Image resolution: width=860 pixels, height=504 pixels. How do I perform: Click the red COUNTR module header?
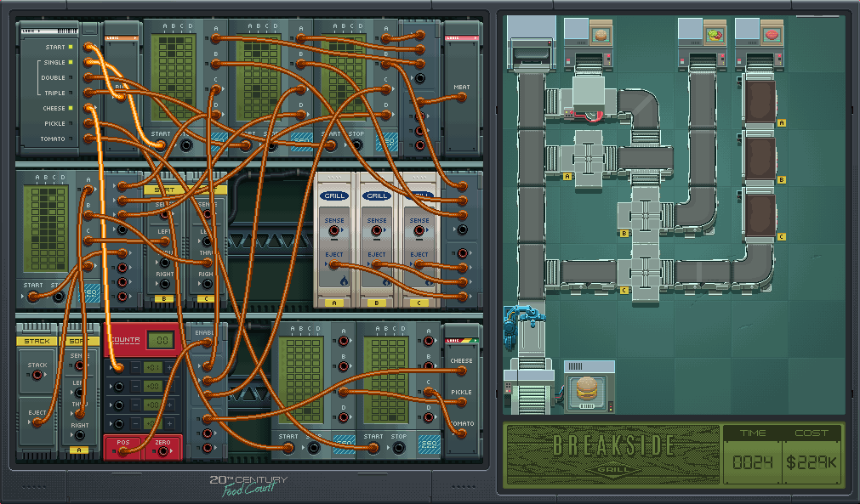(128, 340)
